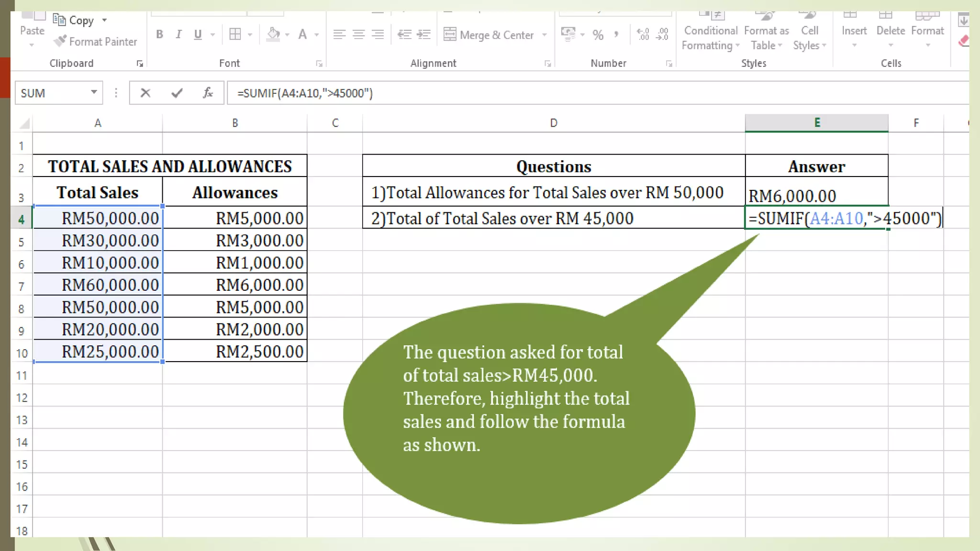Click inside the formula bar text
Image resolution: width=980 pixels, height=551 pixels.
pos(305,93)
